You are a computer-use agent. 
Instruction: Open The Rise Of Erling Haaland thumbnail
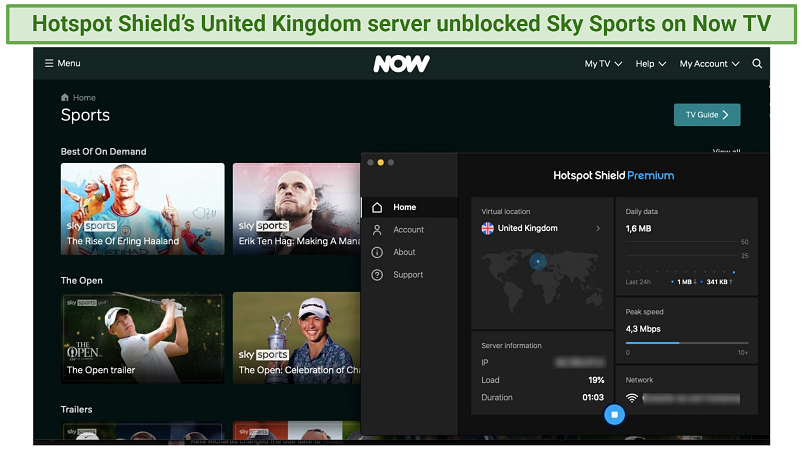(142, 209)
